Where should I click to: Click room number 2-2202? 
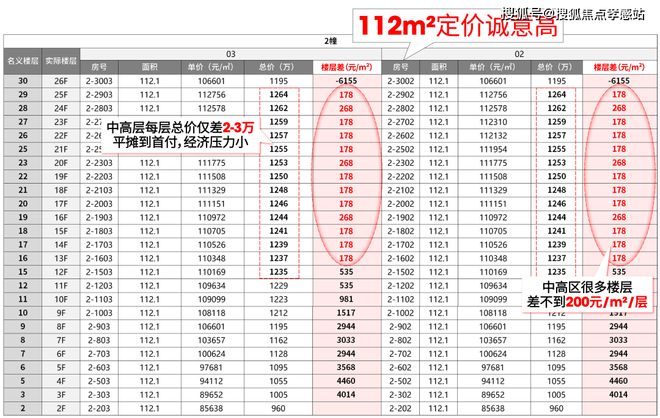(401, 176)
